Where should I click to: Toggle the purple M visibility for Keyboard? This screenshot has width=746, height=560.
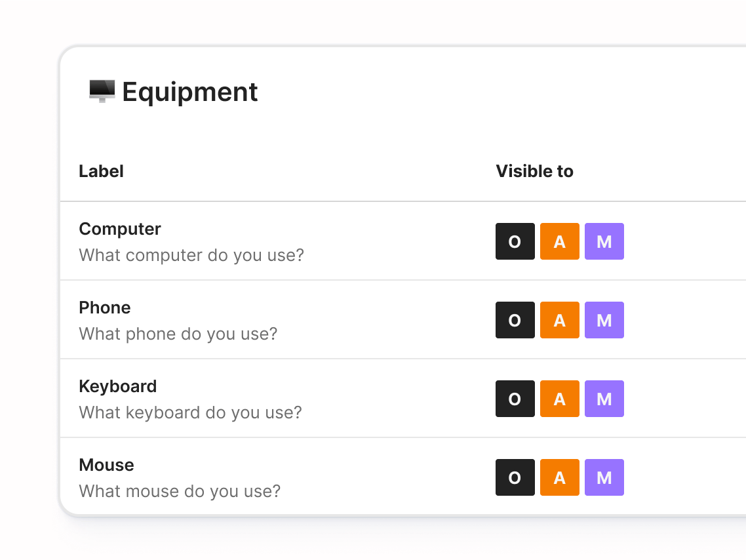coord(604,399)
